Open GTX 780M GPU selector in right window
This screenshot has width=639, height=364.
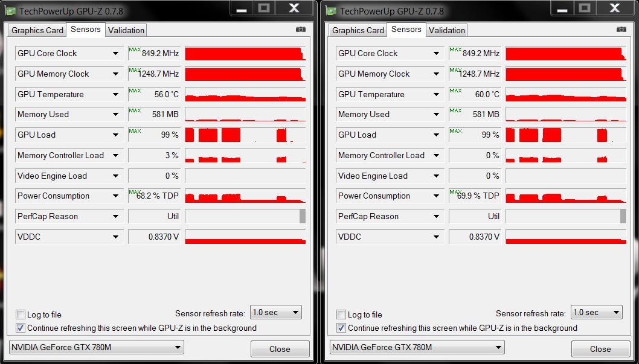417,347
